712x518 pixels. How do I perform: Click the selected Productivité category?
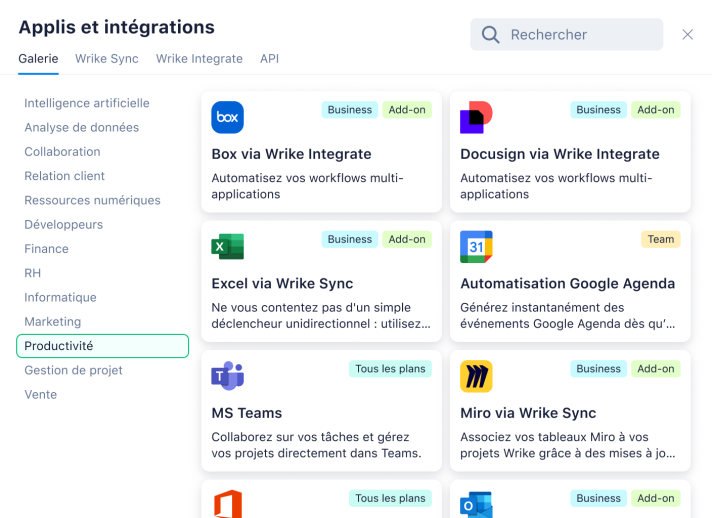(x=103, y=346)
